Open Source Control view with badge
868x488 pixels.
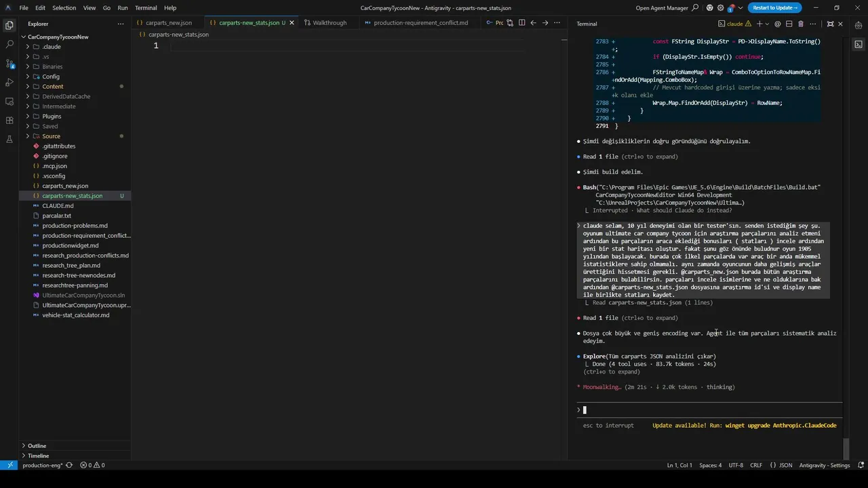coord(9,63)
